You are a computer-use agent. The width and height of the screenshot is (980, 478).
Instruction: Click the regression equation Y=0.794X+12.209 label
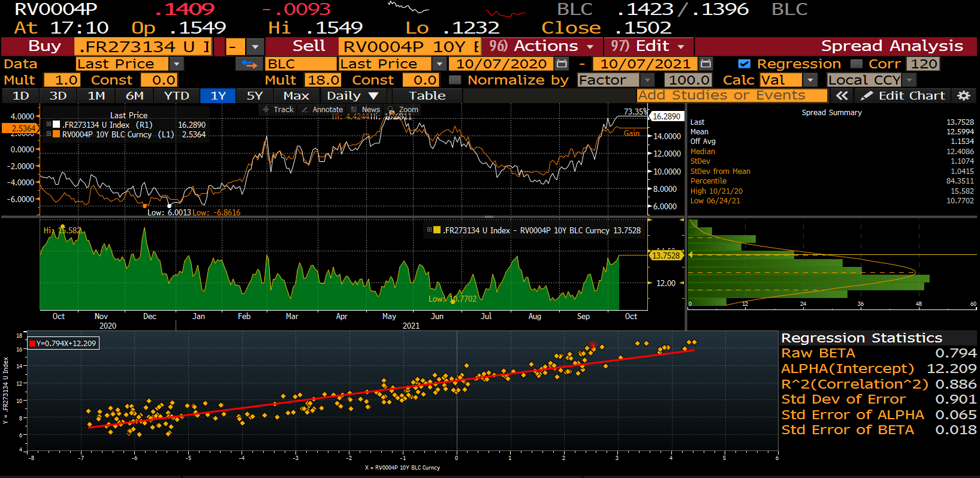coord(64,343)
